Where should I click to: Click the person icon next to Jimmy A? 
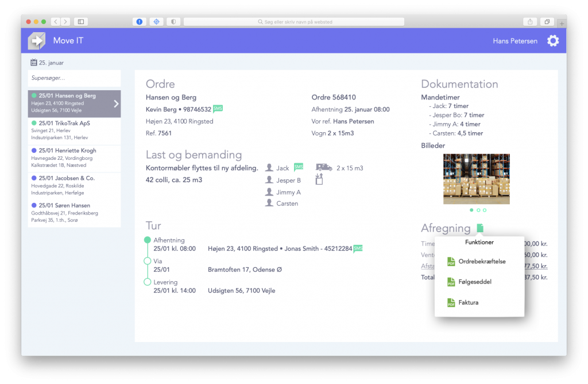[x=269, y=192]
